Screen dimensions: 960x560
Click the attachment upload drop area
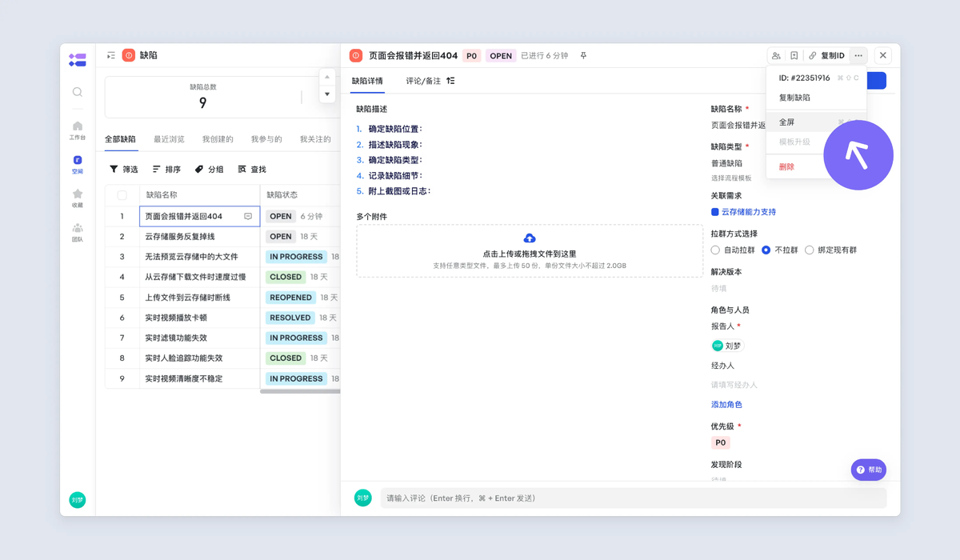(530, 250)
